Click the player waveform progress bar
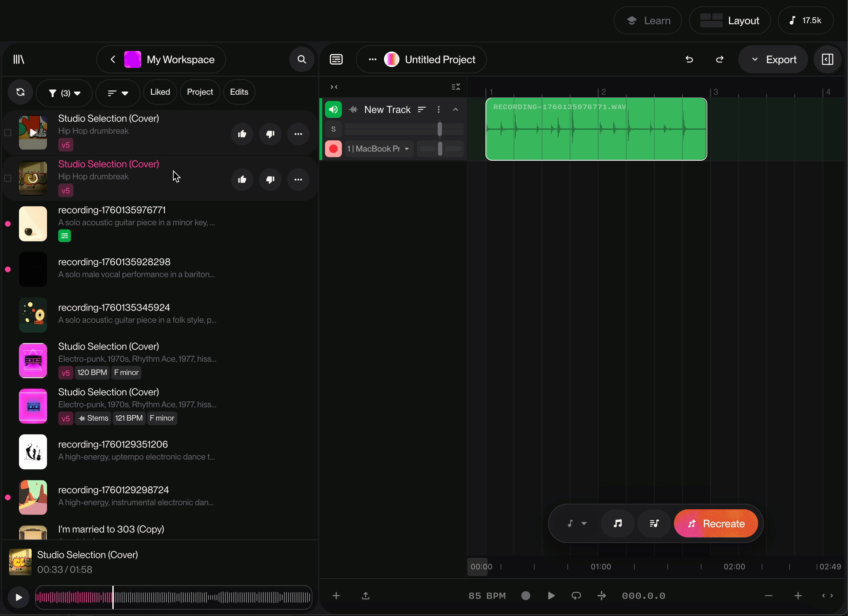The height and width of the screenshot is (616, 848). coord(173,597)
